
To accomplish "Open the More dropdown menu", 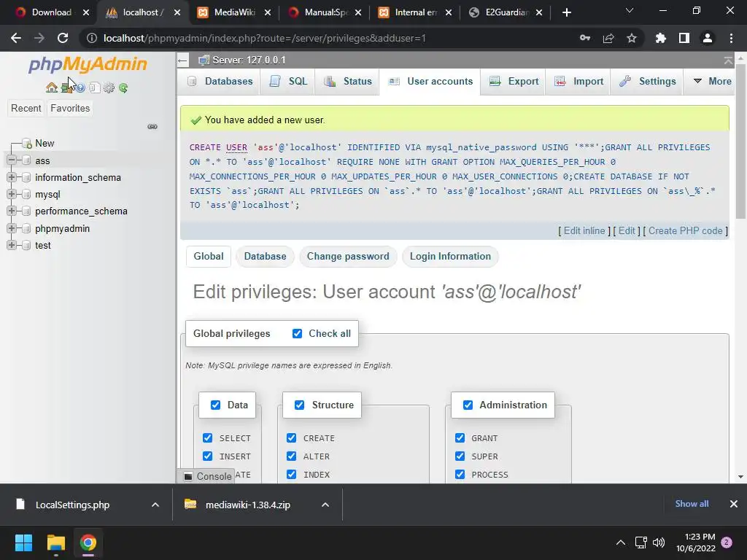I will 712,82.
